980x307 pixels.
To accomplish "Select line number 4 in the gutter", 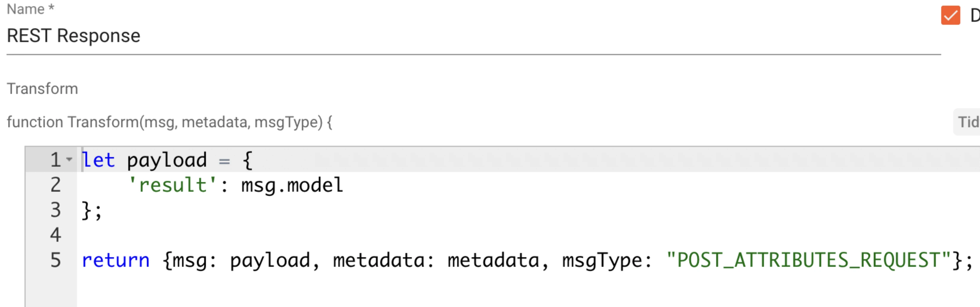I will 56,235.
